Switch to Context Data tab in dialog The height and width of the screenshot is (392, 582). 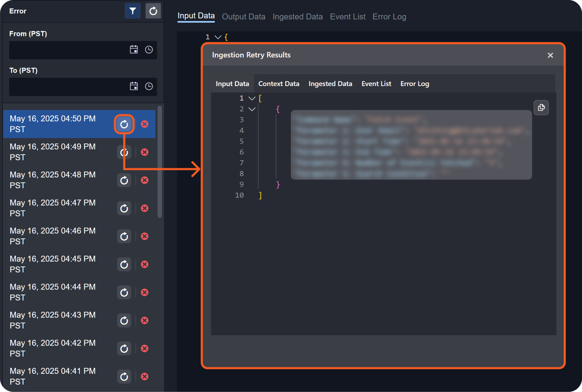coord(278,84)
